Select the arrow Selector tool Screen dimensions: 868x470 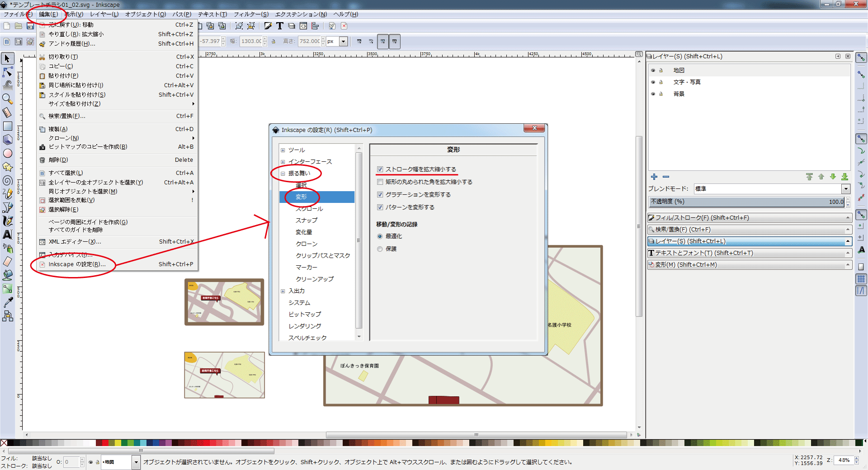(x=7, y=59)
